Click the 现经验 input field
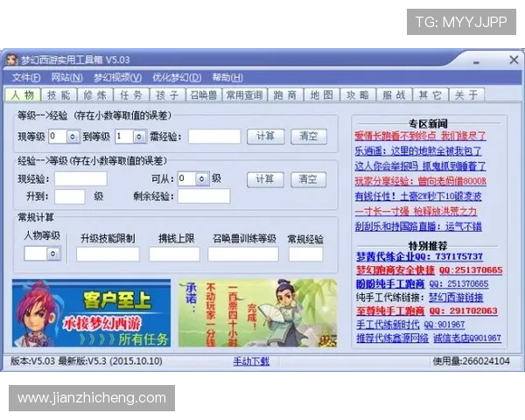 [x=81, y=179]
